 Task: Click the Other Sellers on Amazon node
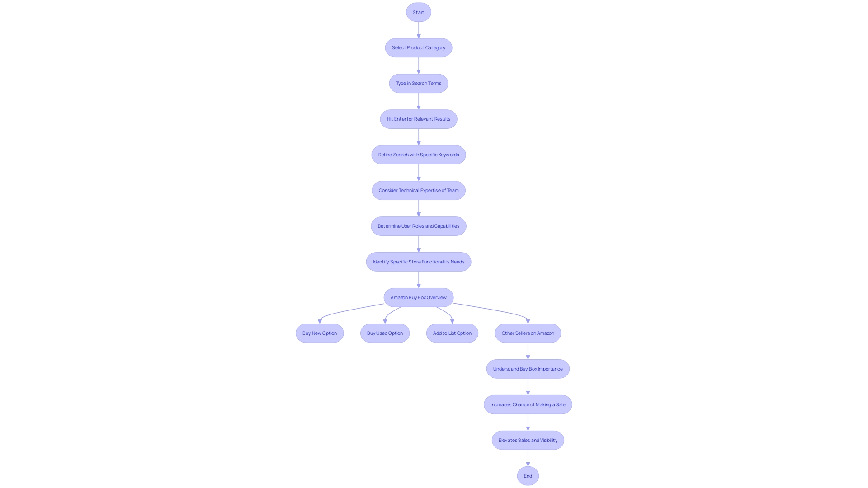[528, 333]
